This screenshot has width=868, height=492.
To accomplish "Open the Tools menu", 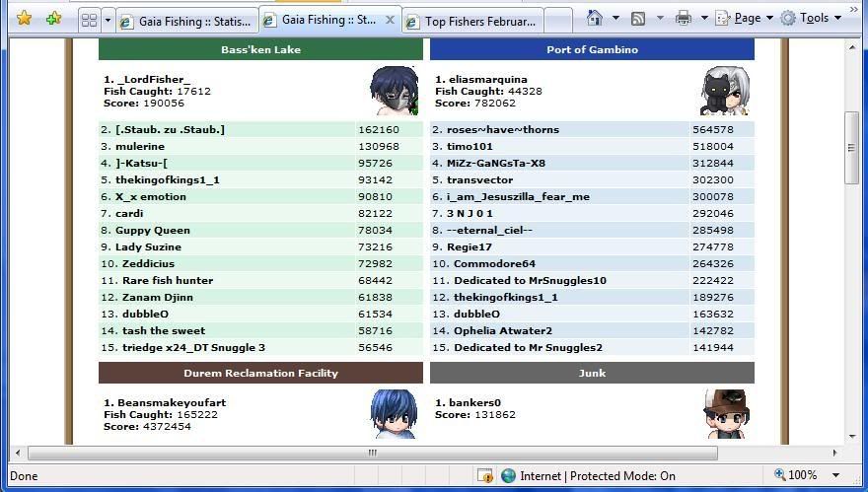I will [x=811, y=19].
